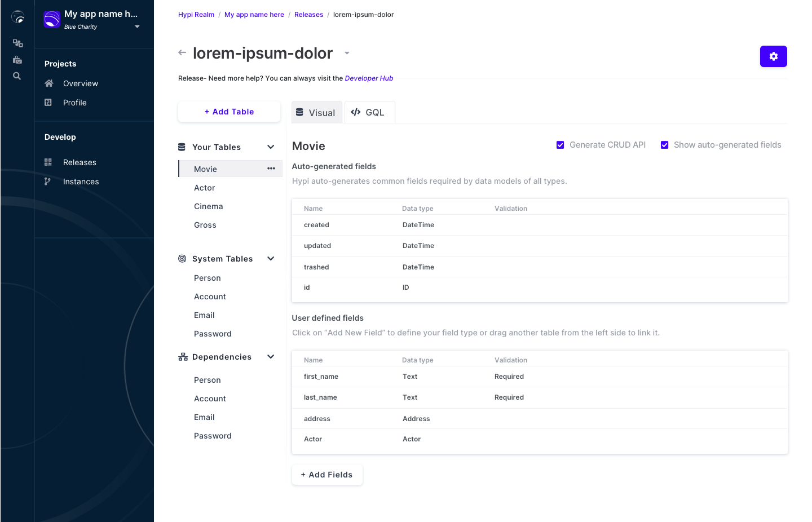
Task: Go back using the left arrow
Action: point(182,52)
